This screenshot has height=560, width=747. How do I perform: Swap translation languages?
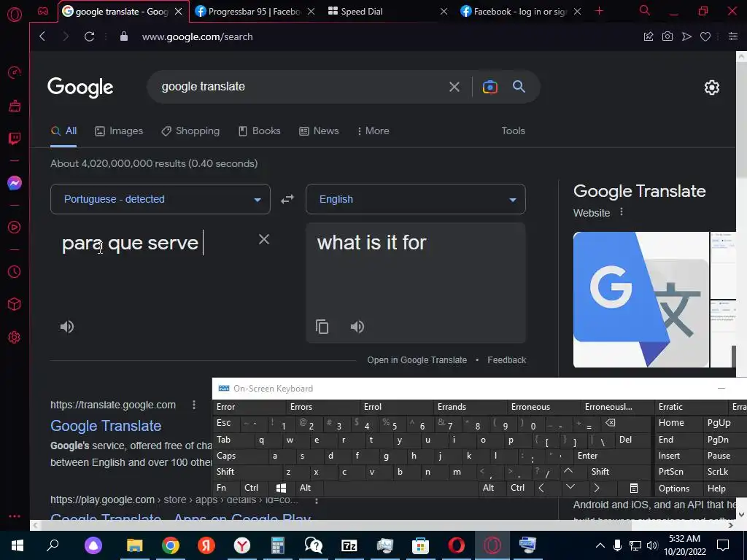[287, 199]
